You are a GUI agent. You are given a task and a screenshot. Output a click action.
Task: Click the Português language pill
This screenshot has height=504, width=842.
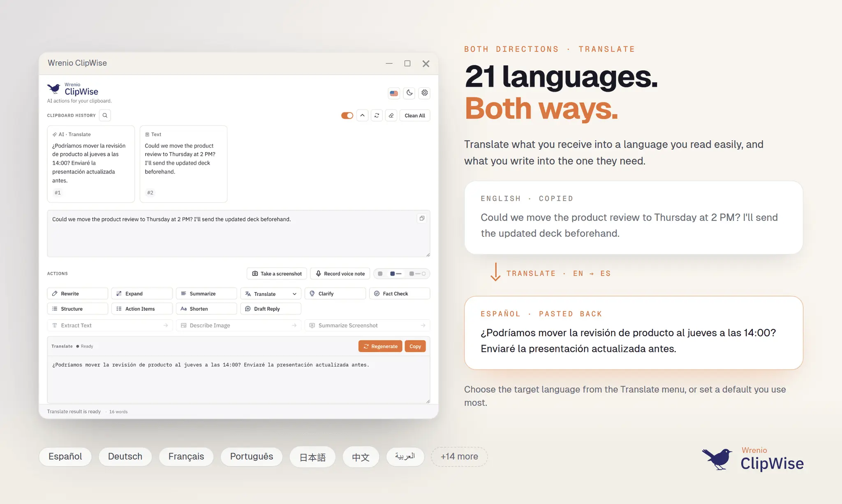[x=252, y=457]
